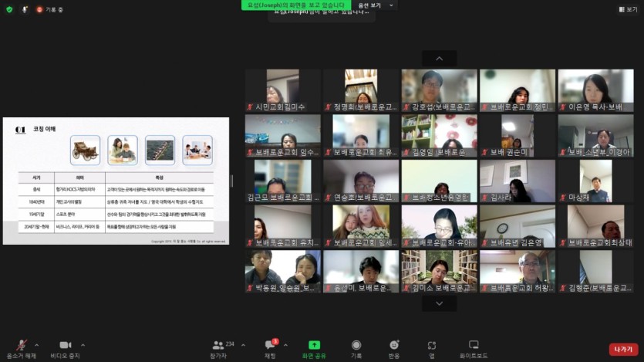Click the recording status indicator
The image size is (644, 362).
(x=49, y=9)
